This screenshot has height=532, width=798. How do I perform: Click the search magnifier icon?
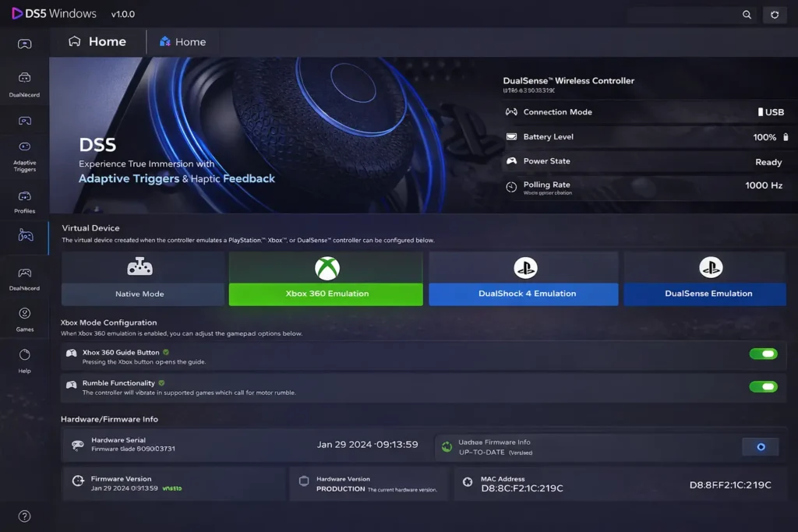[x=747, y=15]
